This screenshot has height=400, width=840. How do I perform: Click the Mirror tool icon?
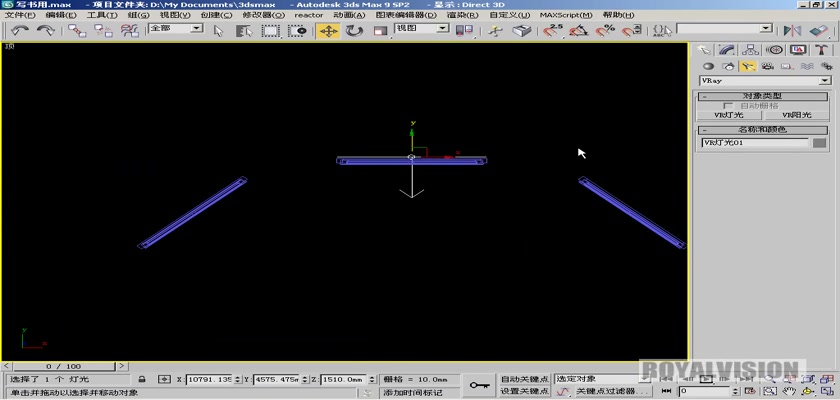(x=793, y=31)
